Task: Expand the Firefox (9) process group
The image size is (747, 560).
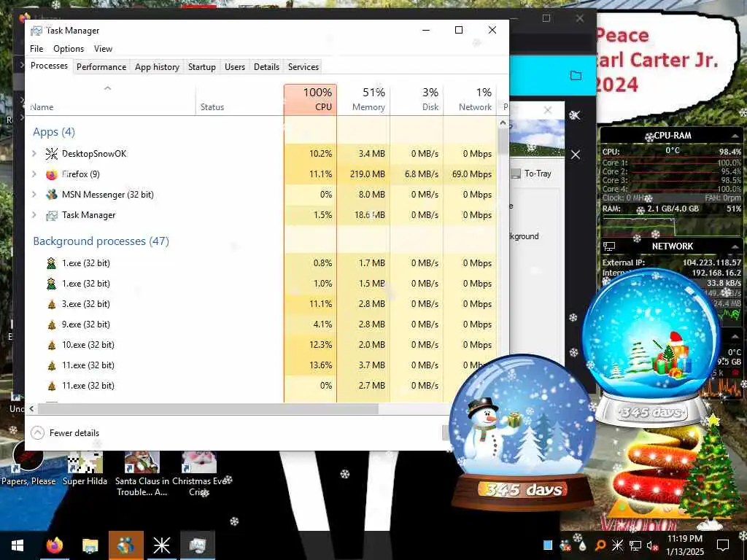Action: point(34,174)
